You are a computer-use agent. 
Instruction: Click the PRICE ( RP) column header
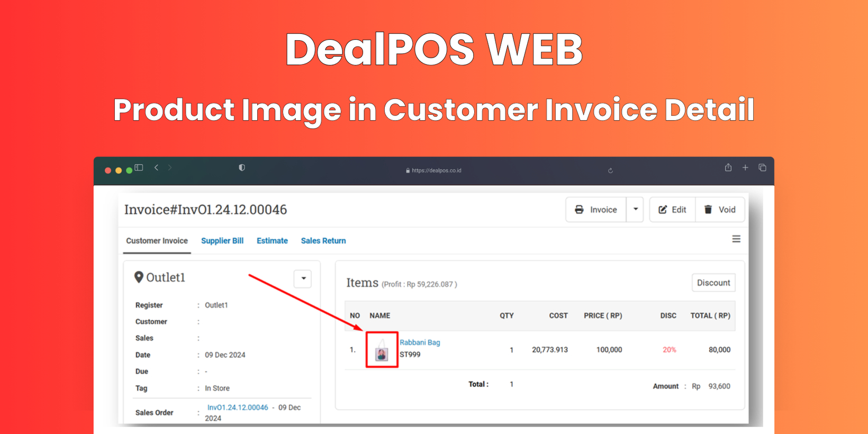(x=603, y=316)
